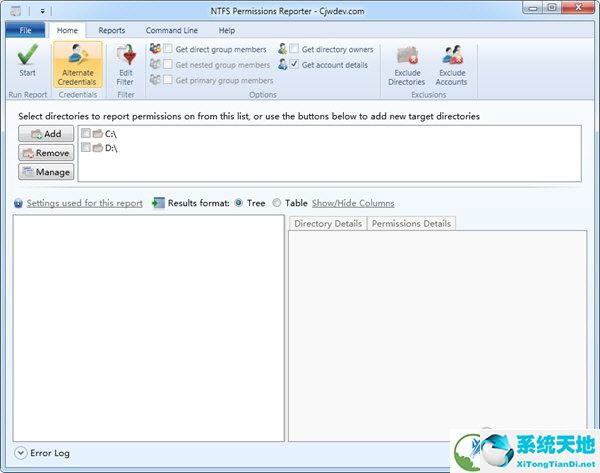Screen dimensions: 600x473
Task: Click the Remove directory button
Action: 46,153
